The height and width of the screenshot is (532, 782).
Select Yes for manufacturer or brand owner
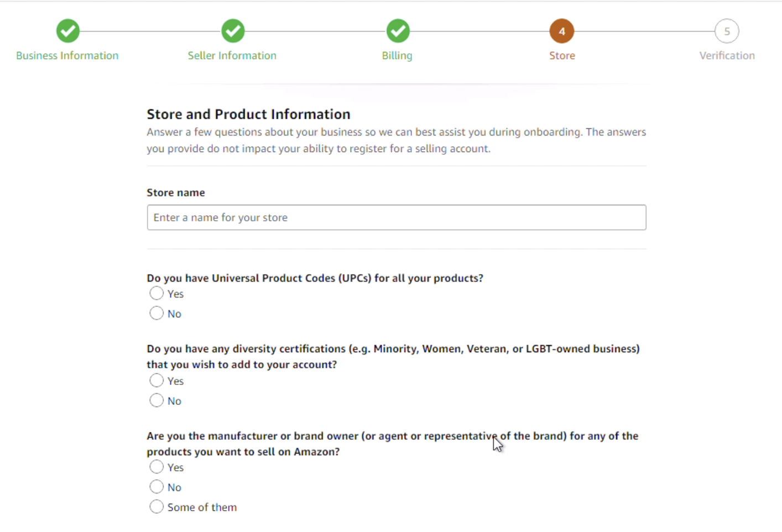pyautogui.click(x=157, y=467)
